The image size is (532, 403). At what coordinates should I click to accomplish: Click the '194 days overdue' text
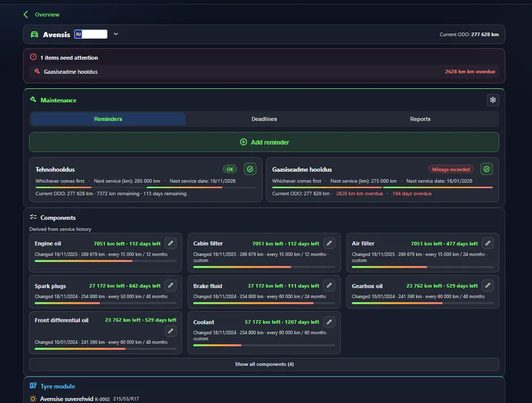[412, 194]
